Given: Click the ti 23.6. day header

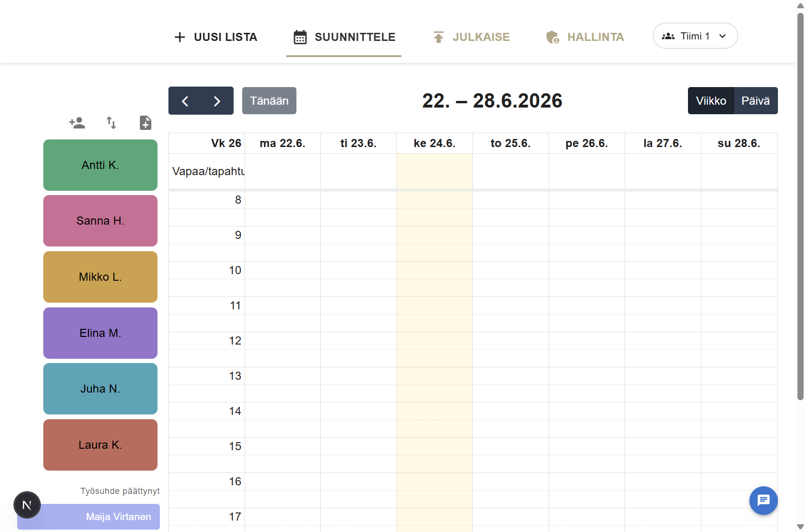Looking at the screenshot, I should 359,143.
